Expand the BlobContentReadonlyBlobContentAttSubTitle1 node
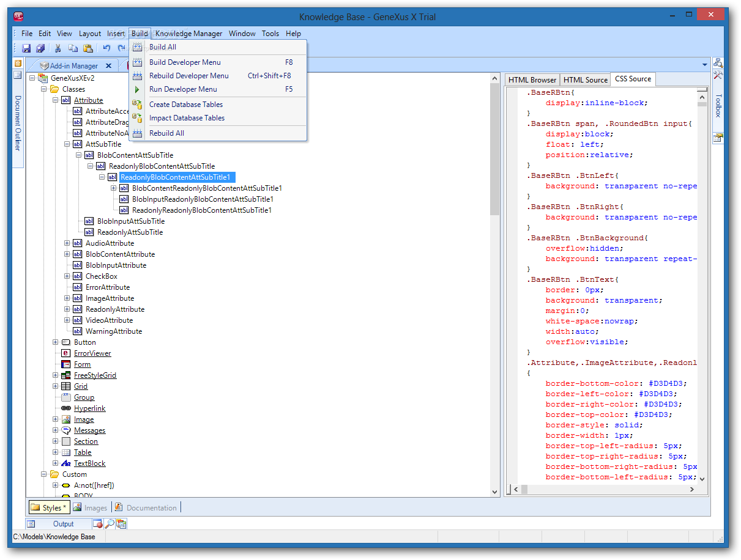This screenshot has height=560, width=741. 114,188
